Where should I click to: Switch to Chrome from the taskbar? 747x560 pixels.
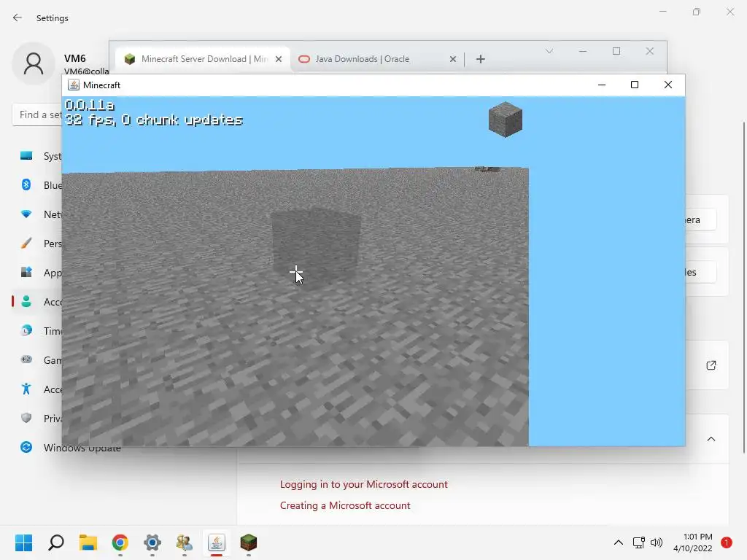tap(120, 542)
